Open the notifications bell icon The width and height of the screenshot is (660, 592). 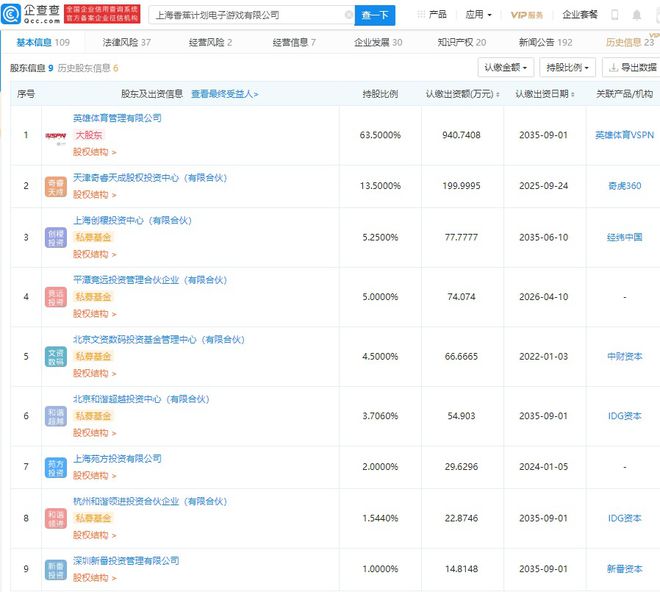click(x=637, y=15)
